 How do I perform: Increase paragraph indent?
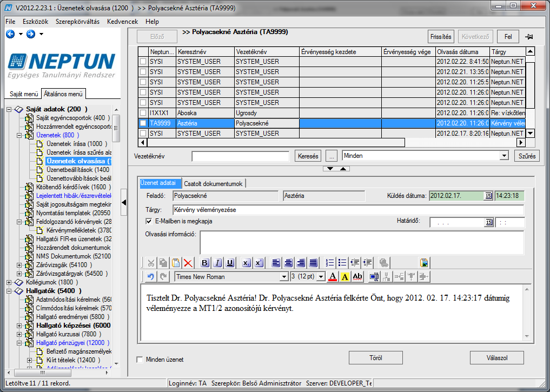(368, 263)
